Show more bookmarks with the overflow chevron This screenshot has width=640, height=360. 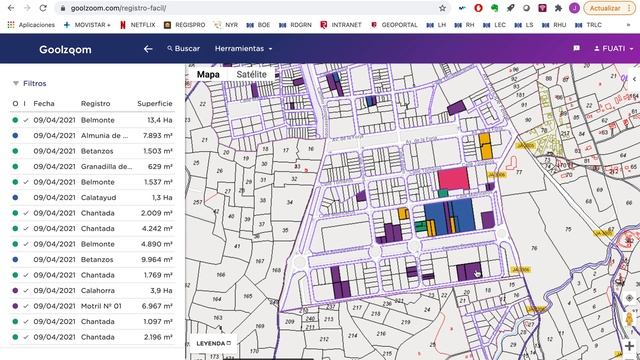[x=628, y=25]
